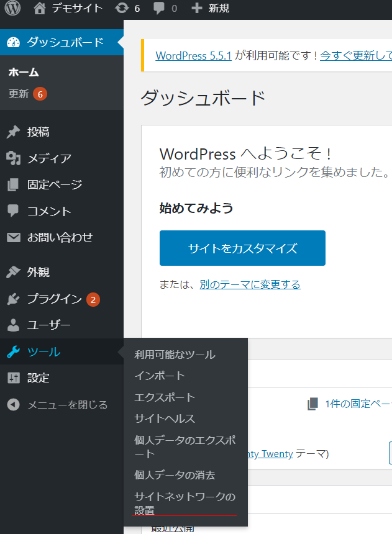Screen dimensions: 392x534
Task: Click the メディア media icon
Action: 14,158
